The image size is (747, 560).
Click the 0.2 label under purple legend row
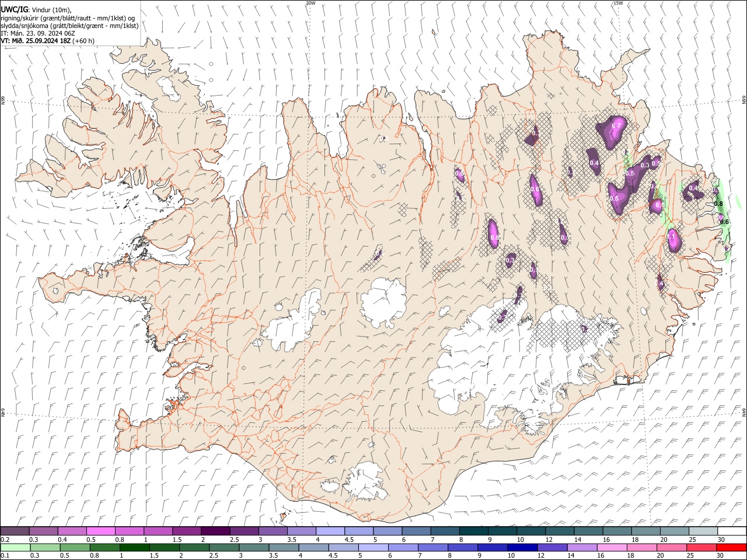click(5, 540)
